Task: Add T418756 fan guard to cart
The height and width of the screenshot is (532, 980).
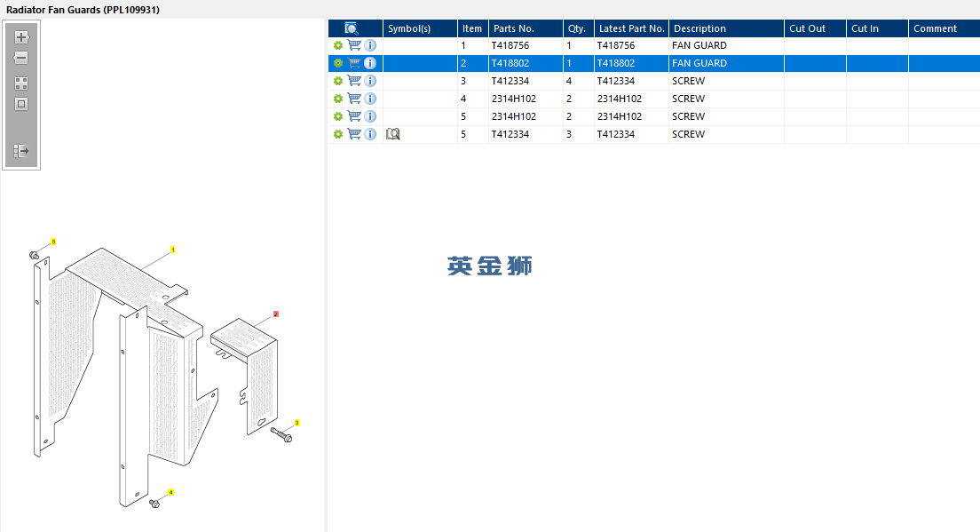Action: click(354, 45)
